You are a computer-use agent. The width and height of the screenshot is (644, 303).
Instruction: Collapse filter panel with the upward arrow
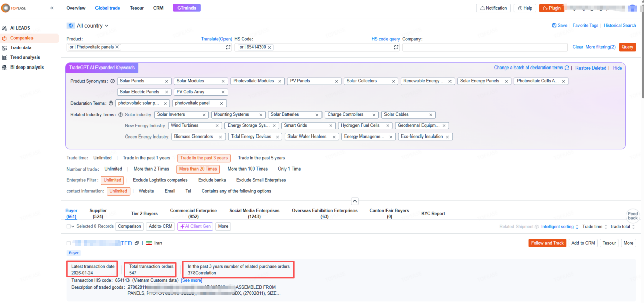click(x=355, y=201)
